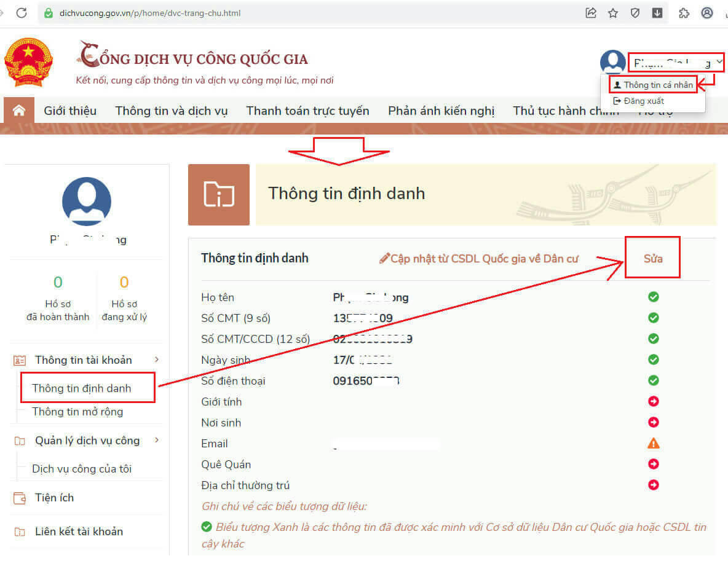Click the green check icon for Số CMT (9 số)
Image resolution: width=728 pixels, height=561 pixels.
(653, 318)
